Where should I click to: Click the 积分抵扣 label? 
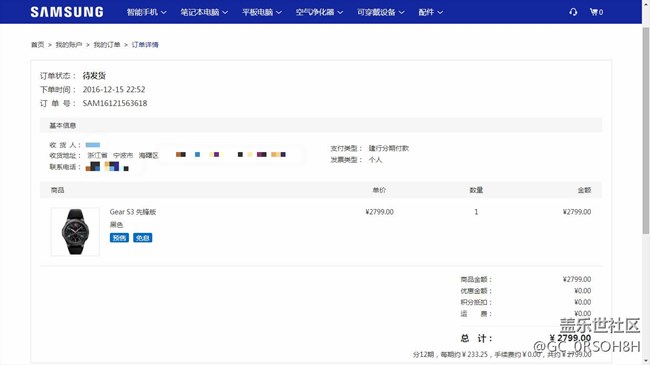[x=476, y=302]
